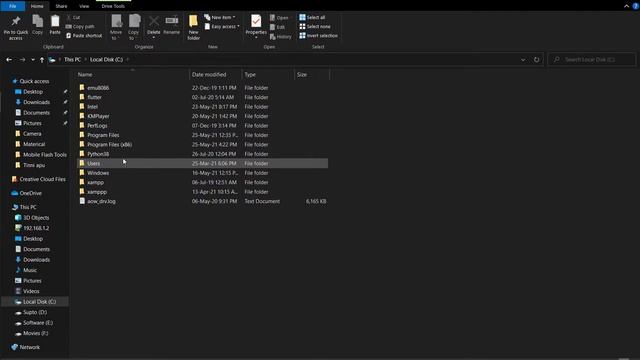Switch to the Drive Tools tab

coord(113,6)
